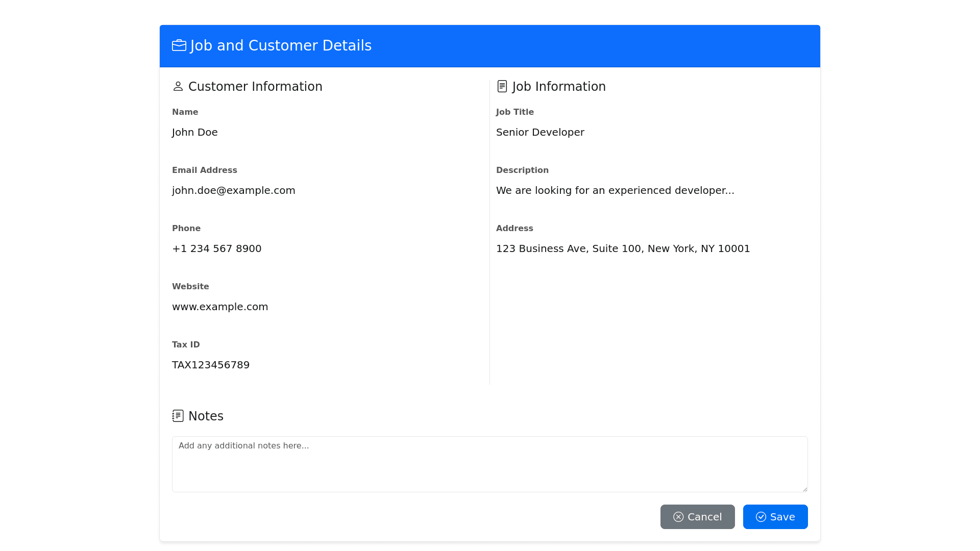Viewport: 980px width, 551px height.
Task: Click the 123 Business Ave address
Action: 623,249
